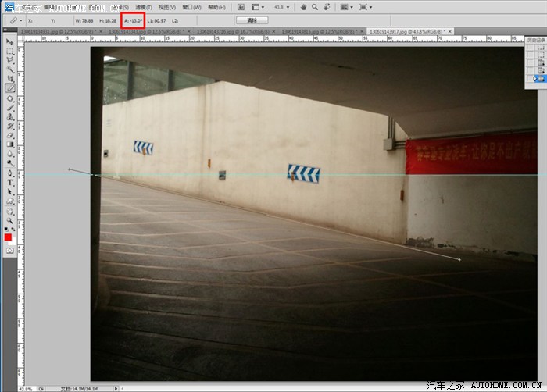Close the 130619134931.jpg tab
Image resolution: width=547 pixels, height=392 pixels.
click(101, 31)
